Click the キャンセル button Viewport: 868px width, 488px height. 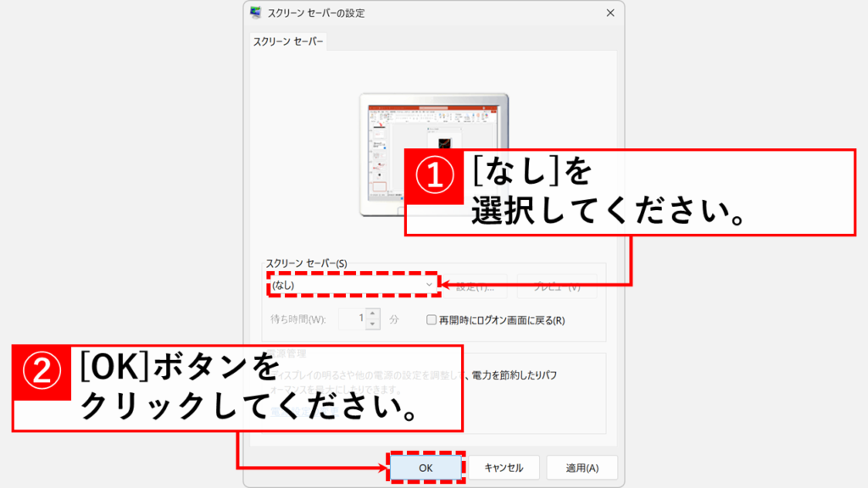504,468
